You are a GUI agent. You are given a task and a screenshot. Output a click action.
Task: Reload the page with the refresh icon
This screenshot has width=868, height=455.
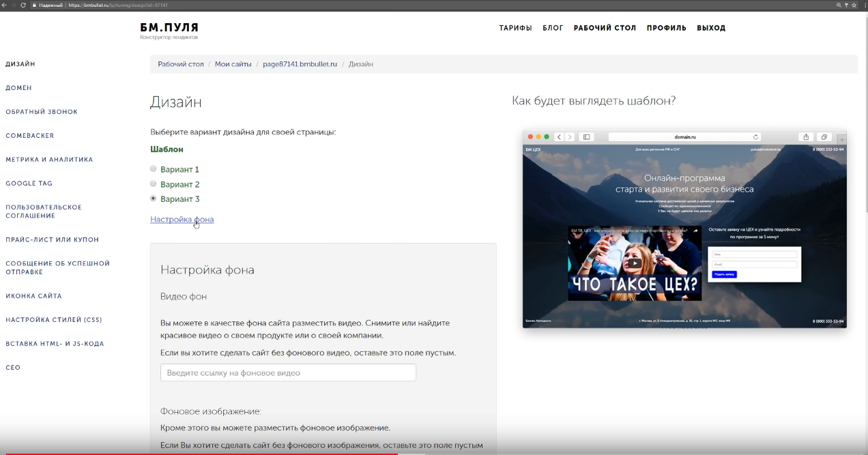(23, 5)
